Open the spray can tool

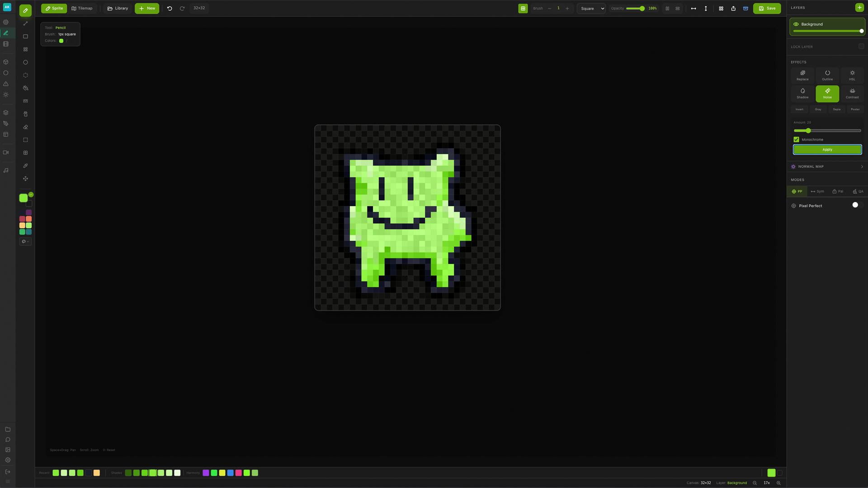click(x=25, y=114)
